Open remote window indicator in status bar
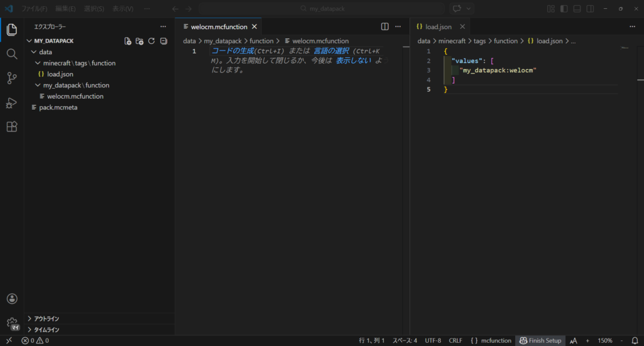Viewport: 644px width, 346px height. (x=9, y=341)
